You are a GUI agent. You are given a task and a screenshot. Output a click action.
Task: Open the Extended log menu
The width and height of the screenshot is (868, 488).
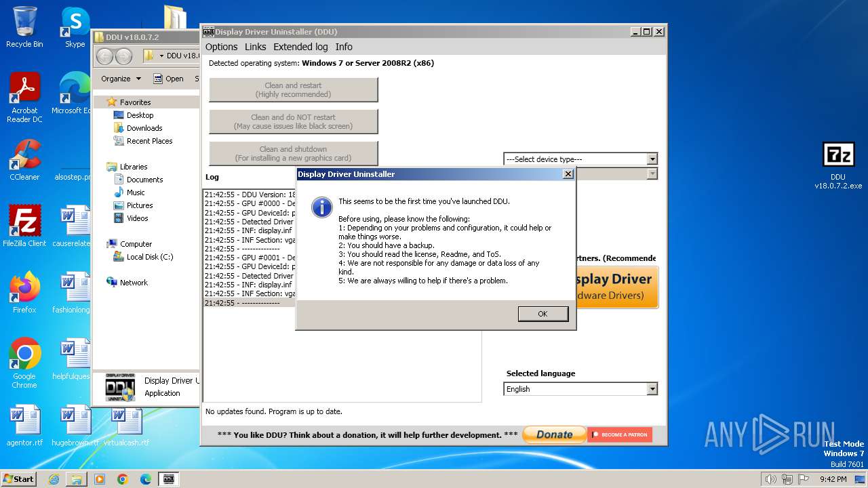point(300,47)
